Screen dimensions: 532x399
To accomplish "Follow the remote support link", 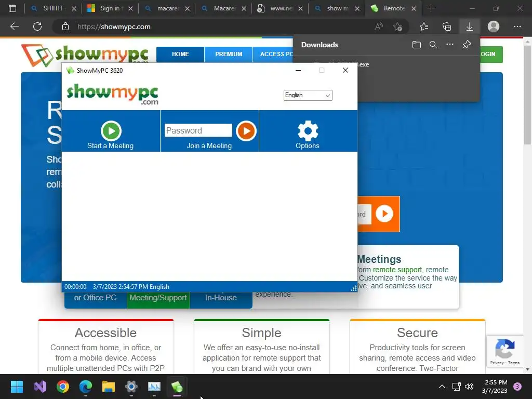I will coord(397,270).
